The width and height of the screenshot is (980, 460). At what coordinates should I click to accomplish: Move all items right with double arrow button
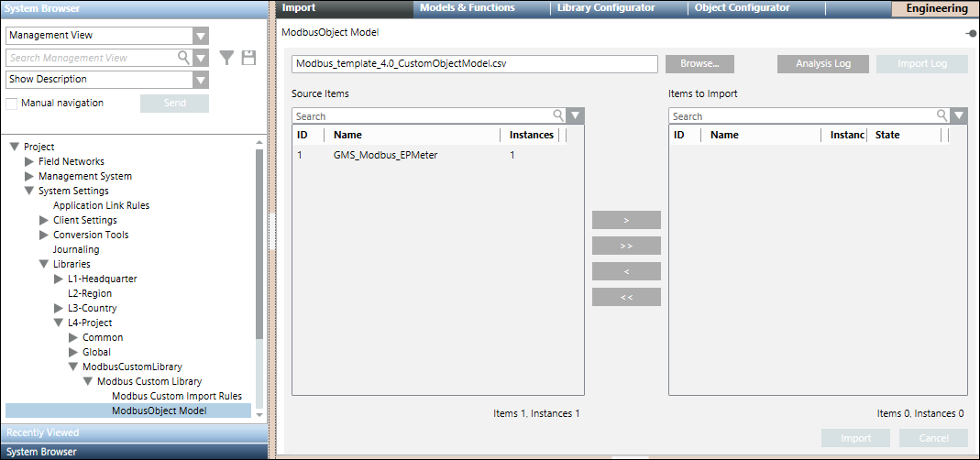pos(626,246)
